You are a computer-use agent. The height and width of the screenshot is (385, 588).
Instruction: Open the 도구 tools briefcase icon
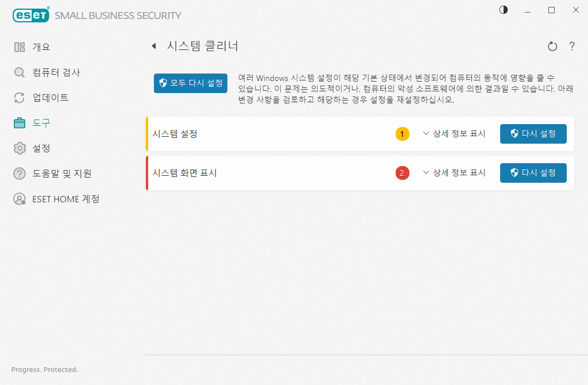[17, 123]
